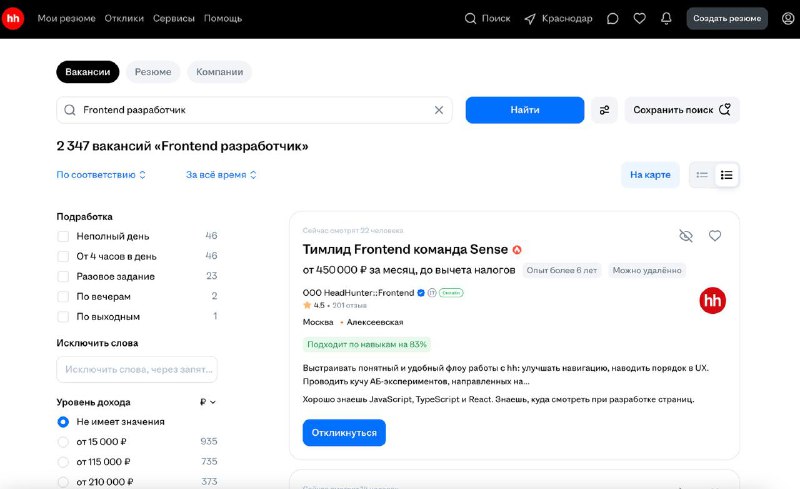Image resolution: width=800 pixels, height=489 pixels.
Task: Open the За всё время period dropdown
Action: pyautogui.click(x=221, y=175)
